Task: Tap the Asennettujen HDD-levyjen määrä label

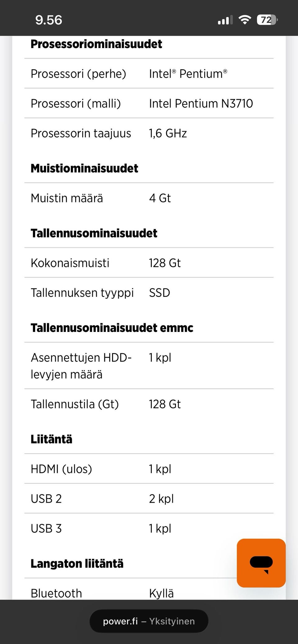Action: 81,366
